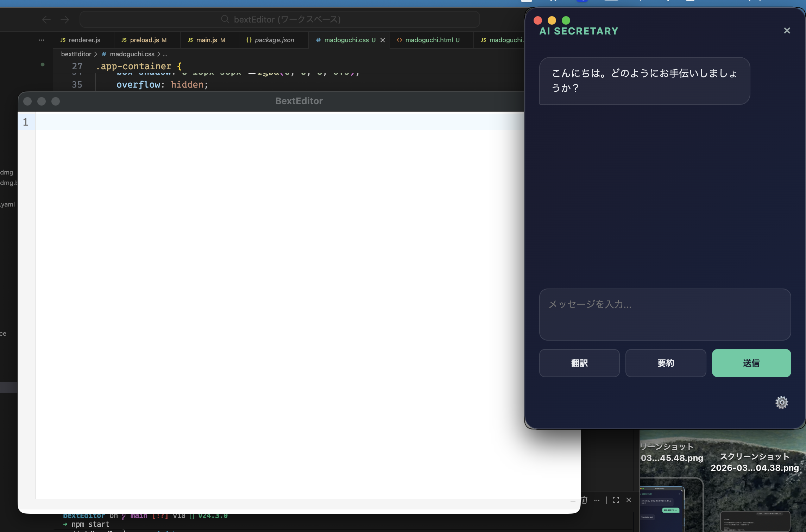The image size is (806, 532).
Task: Click the 要約 button
Action: pos(665,363)
